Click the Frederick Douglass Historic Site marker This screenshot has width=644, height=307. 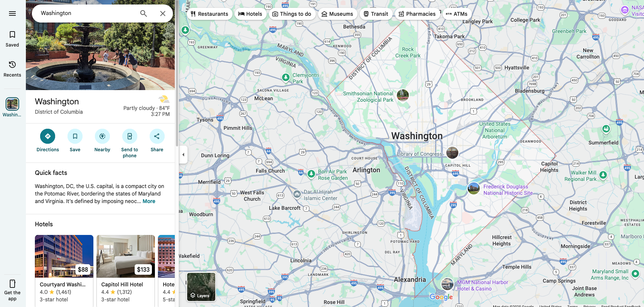click(x=474, y=188)
